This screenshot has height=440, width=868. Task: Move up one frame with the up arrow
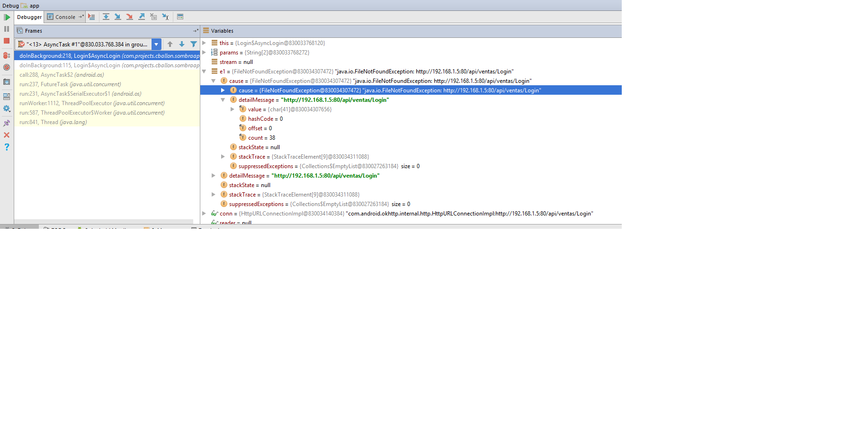[x=170, y=44]
